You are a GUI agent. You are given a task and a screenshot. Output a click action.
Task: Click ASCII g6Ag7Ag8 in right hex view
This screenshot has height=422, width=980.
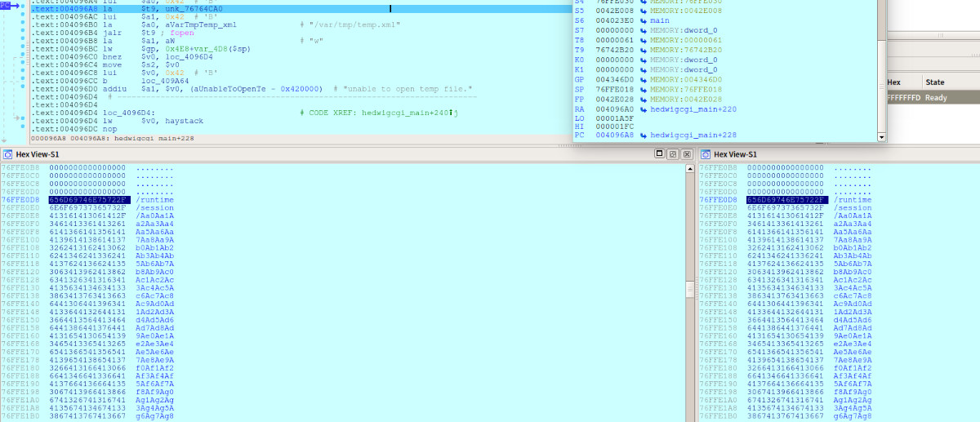click(x=853, y=416)
